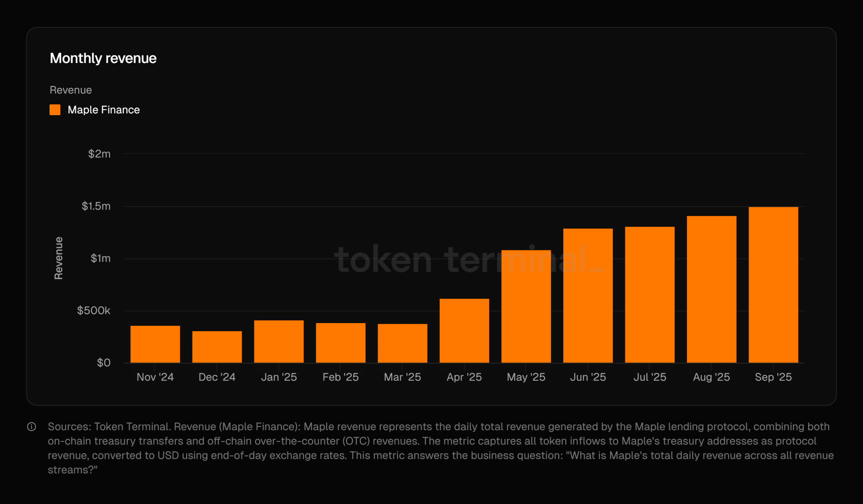The width and height of the screenshot is (863, 504).
Task: Click the Jul '25 revenue bar
Action: click(x=650, y=294)
